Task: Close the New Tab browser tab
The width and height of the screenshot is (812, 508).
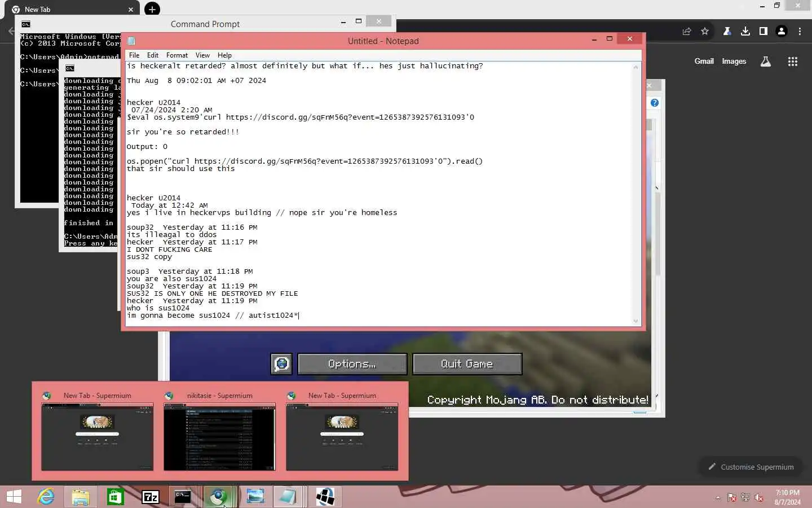Action: pos(131,10)
